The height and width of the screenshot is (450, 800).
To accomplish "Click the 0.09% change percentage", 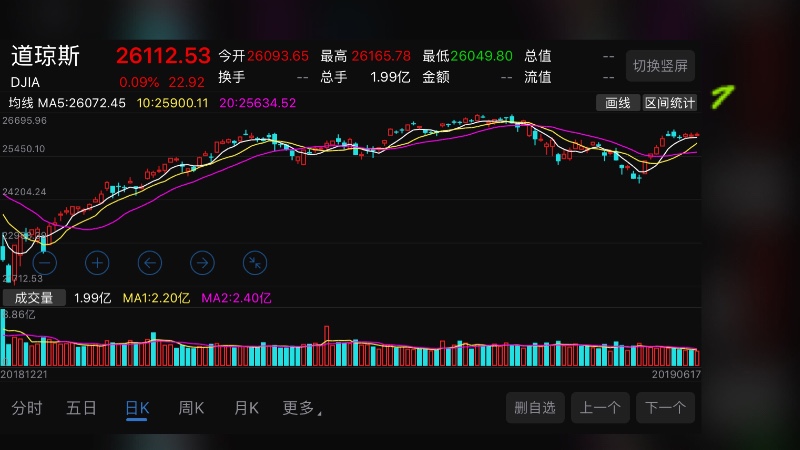I will [139, 82].
